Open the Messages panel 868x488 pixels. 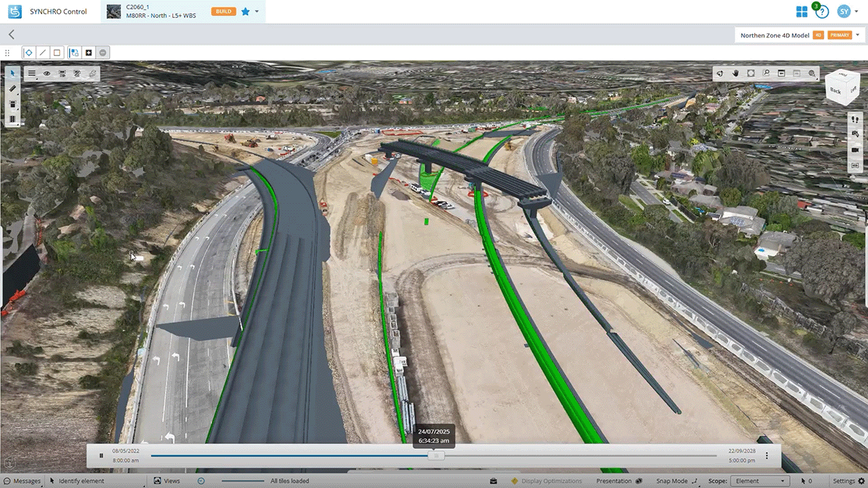(x=22, y=481)
